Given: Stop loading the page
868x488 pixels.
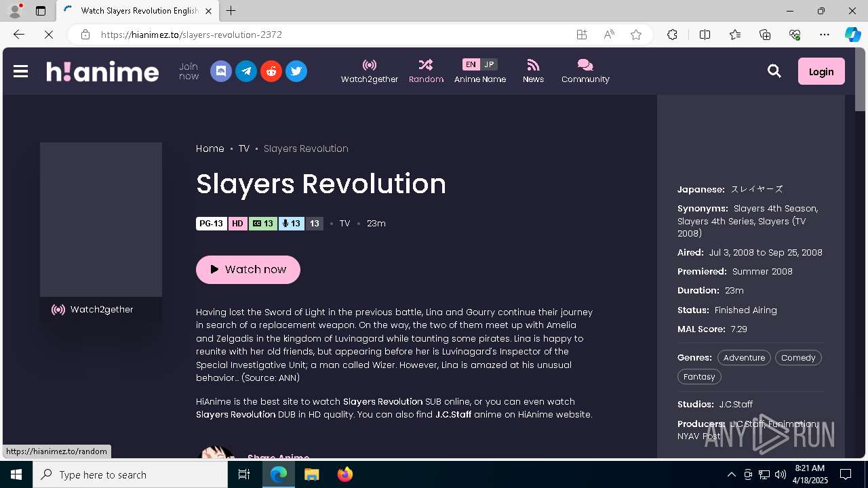Looking at the screenshot, I should 49,35.
